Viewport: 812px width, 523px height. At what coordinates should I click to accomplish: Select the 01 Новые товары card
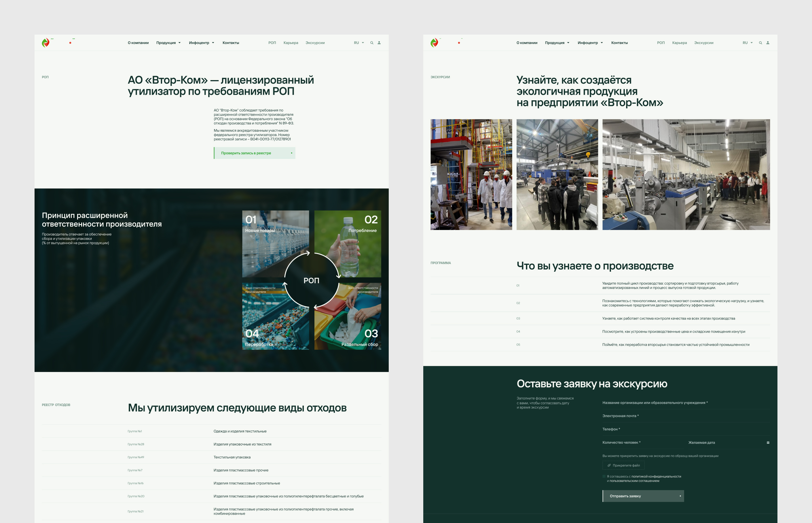tap(276, 244)
